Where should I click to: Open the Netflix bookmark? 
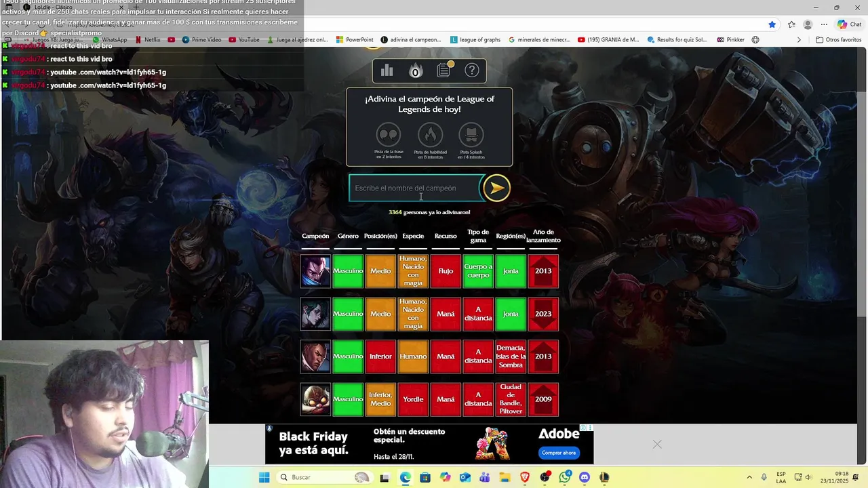point(148,40)
